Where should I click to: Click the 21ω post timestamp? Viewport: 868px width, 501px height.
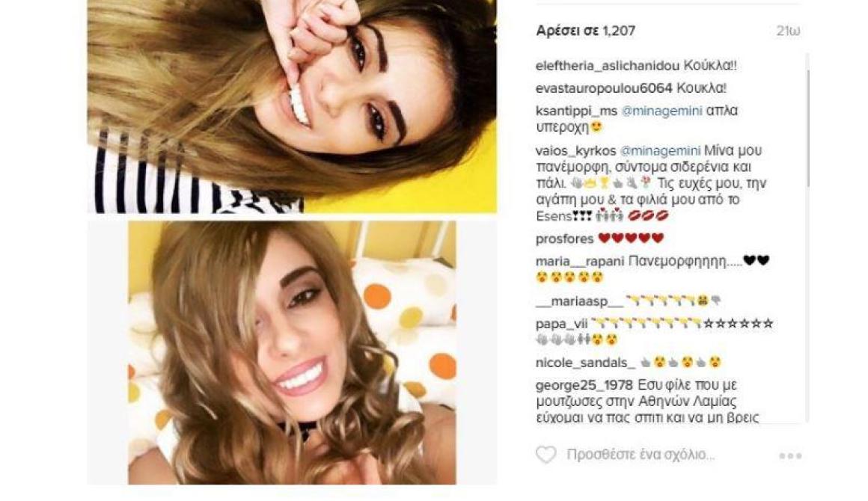pos(788,31)
